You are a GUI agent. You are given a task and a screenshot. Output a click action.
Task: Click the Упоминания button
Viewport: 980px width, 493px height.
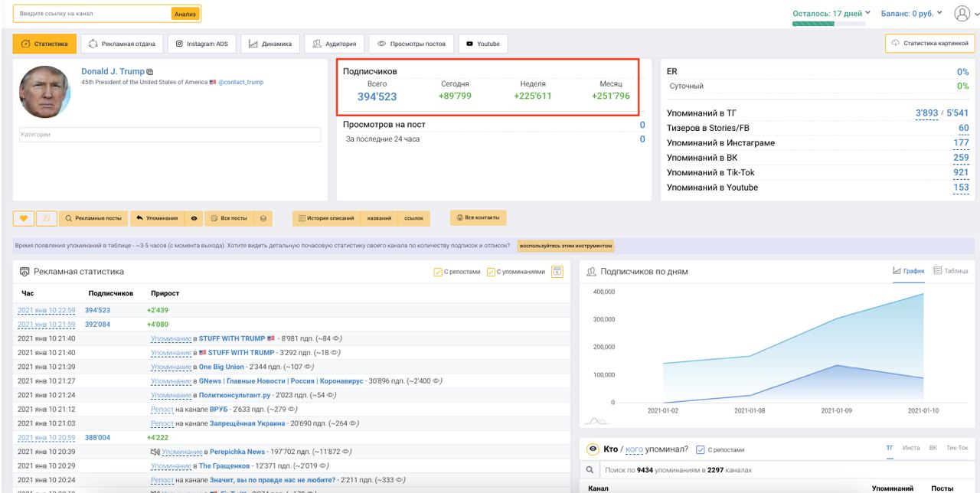157,218
